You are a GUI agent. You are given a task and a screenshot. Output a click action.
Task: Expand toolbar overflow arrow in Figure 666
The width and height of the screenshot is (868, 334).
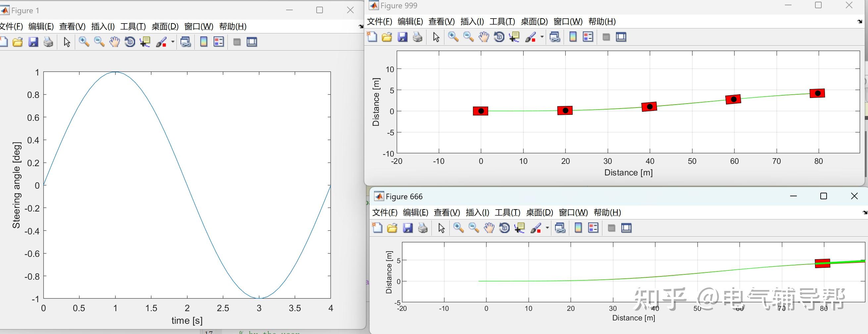(865, 213)
